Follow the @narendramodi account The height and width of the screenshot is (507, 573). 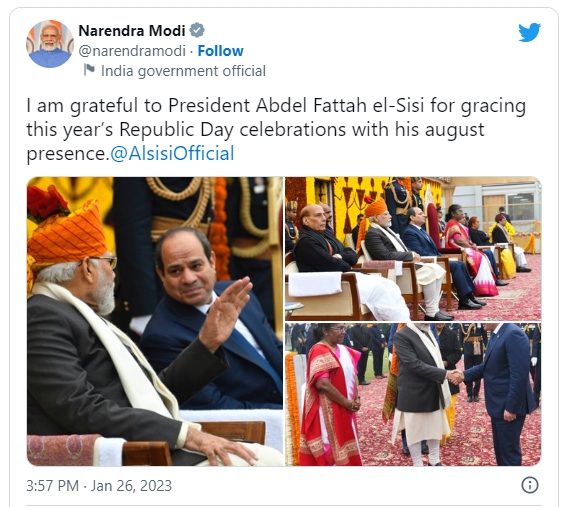pyautogui.click(x=220, y=51)
